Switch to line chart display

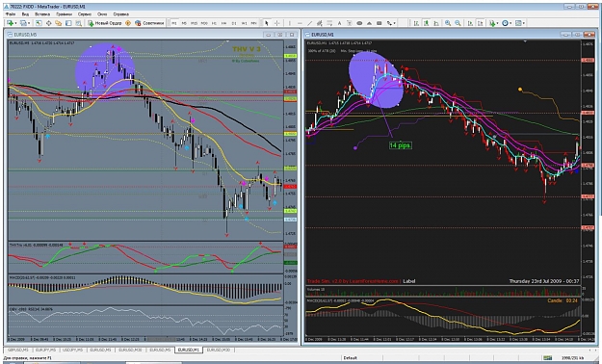point(435,23)
